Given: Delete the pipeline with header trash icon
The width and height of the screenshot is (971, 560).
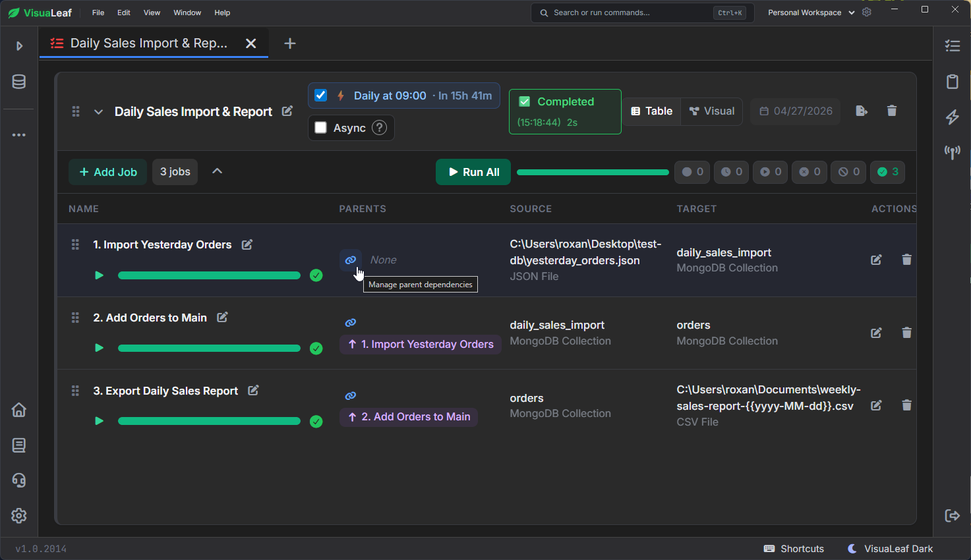Looking at the screenshot, I should click(892, 111).
